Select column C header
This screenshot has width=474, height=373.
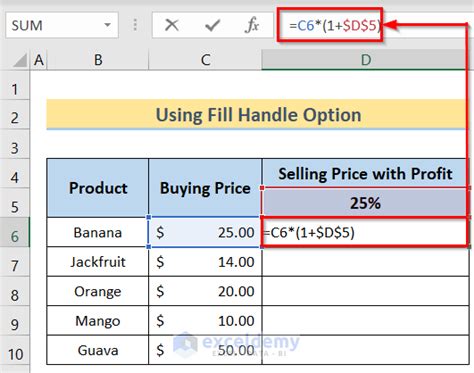pos(205,60)
